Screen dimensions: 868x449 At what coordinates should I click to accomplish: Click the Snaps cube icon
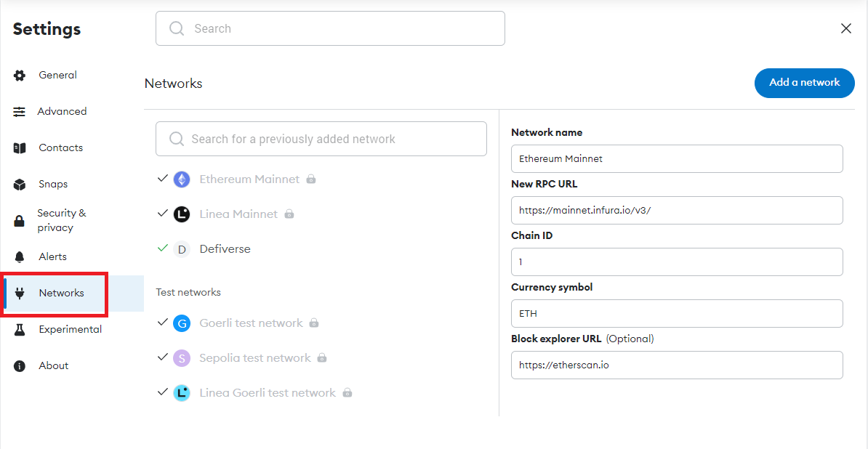pyautogui.click(x=20, y=185)
